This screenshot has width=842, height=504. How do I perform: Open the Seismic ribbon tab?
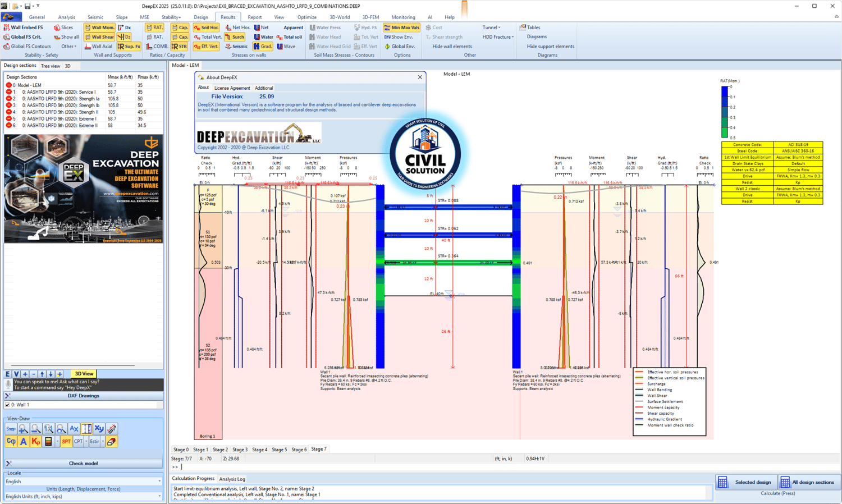95,17
